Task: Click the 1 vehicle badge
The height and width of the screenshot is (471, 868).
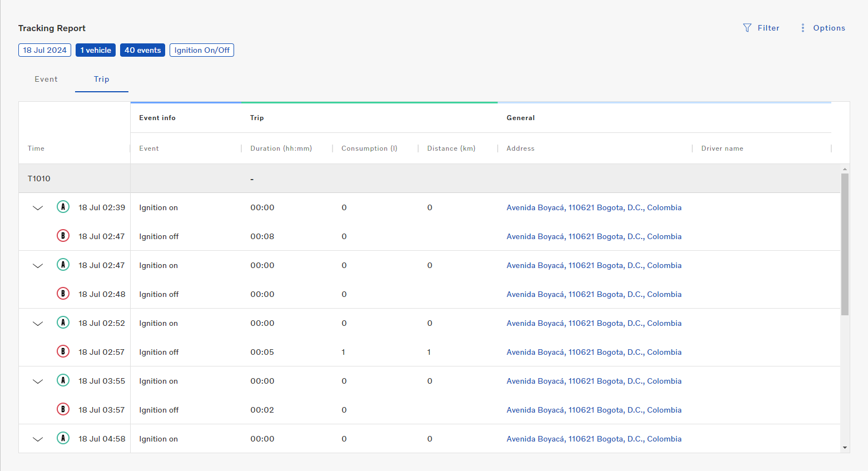Action: point(96,50)
